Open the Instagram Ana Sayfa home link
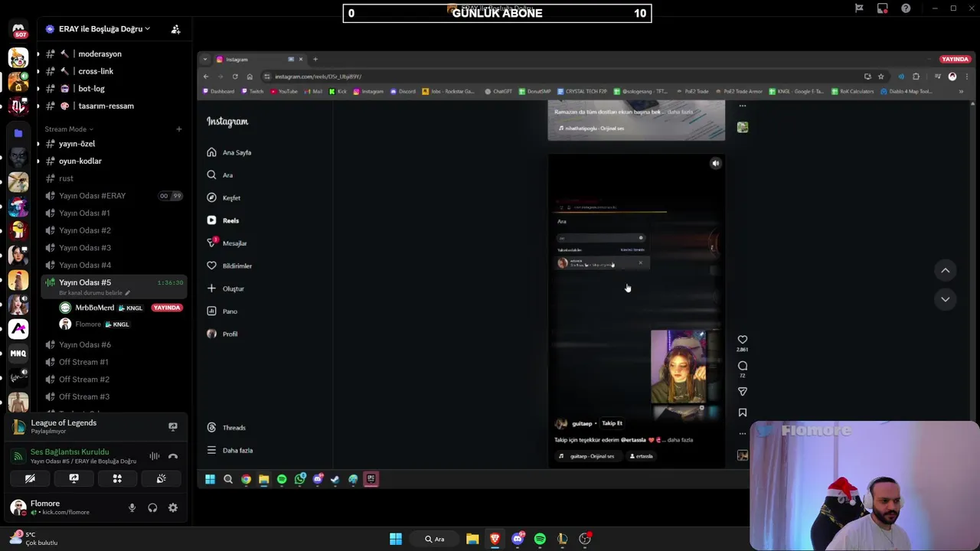980x551 pixels. (x=229, y=152)
